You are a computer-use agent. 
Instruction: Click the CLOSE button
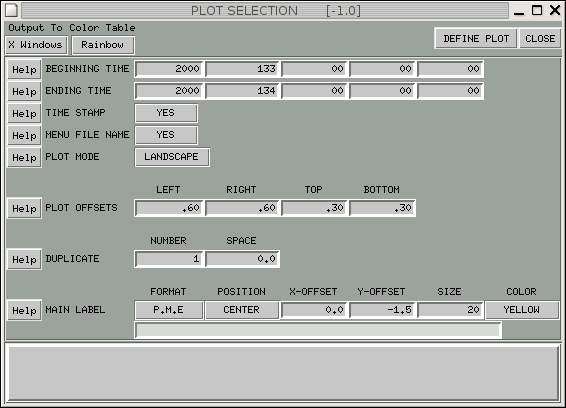(540, 39)
